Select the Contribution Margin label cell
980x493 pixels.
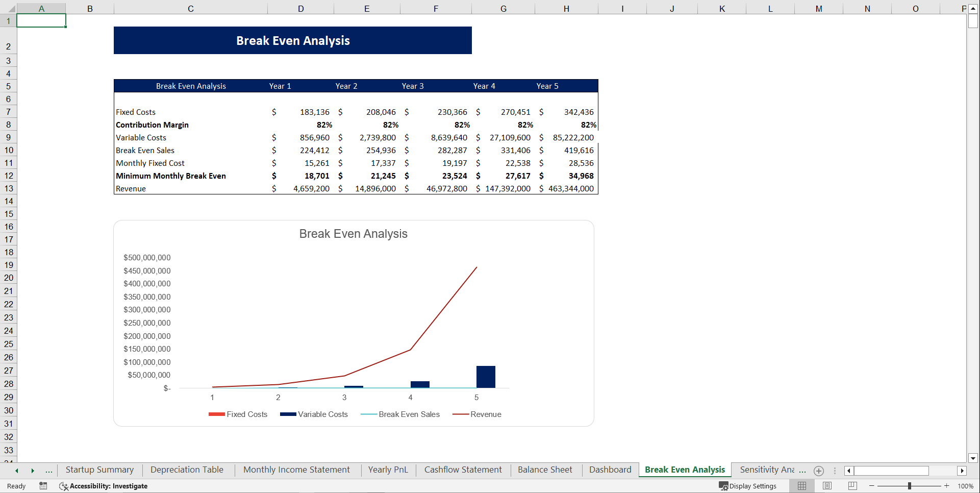(190, 125)
